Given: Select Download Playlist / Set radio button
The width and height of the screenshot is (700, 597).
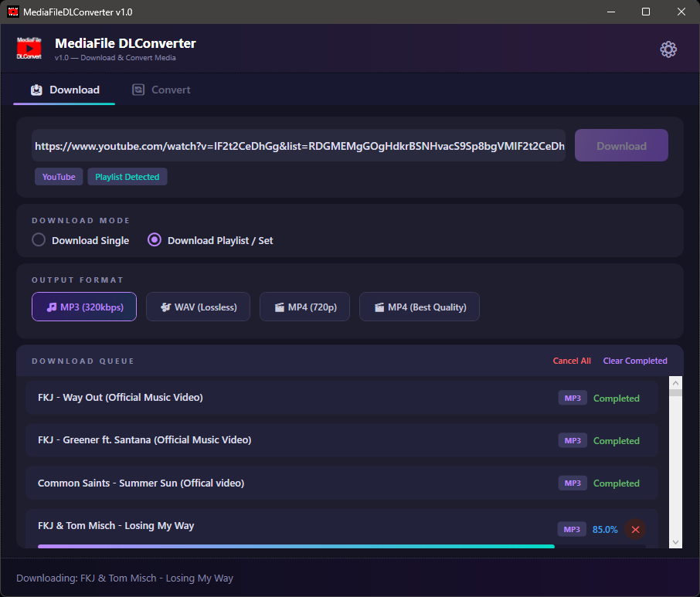Looking at the screenshot, I should (x=155, y=240).
